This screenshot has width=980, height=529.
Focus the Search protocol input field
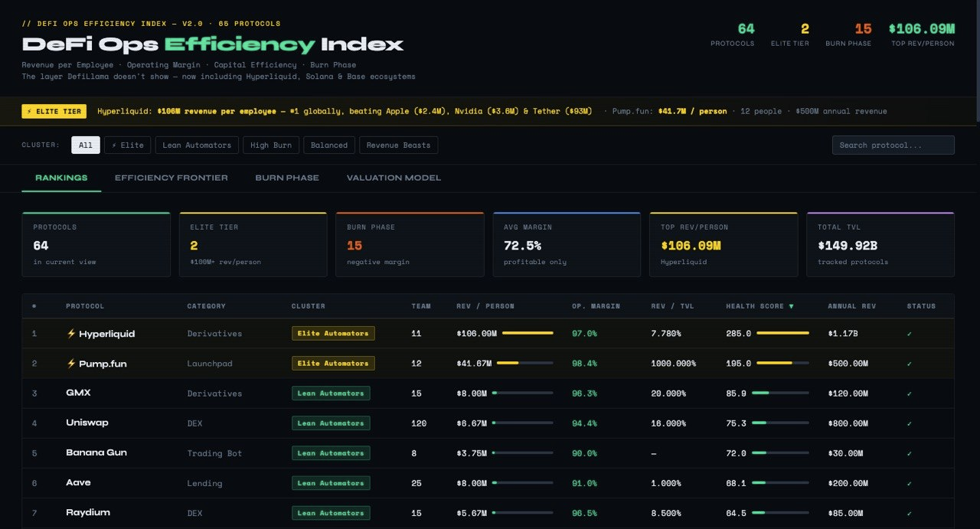click(893, 145)
